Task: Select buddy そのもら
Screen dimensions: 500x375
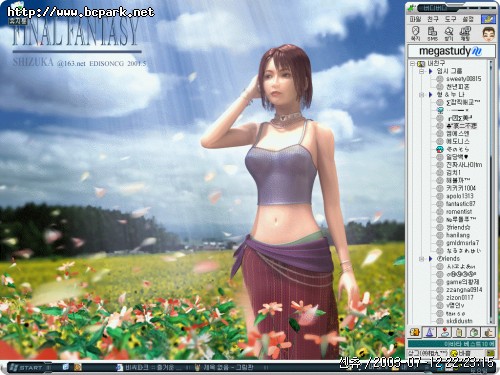Action: tap(458, 149)
